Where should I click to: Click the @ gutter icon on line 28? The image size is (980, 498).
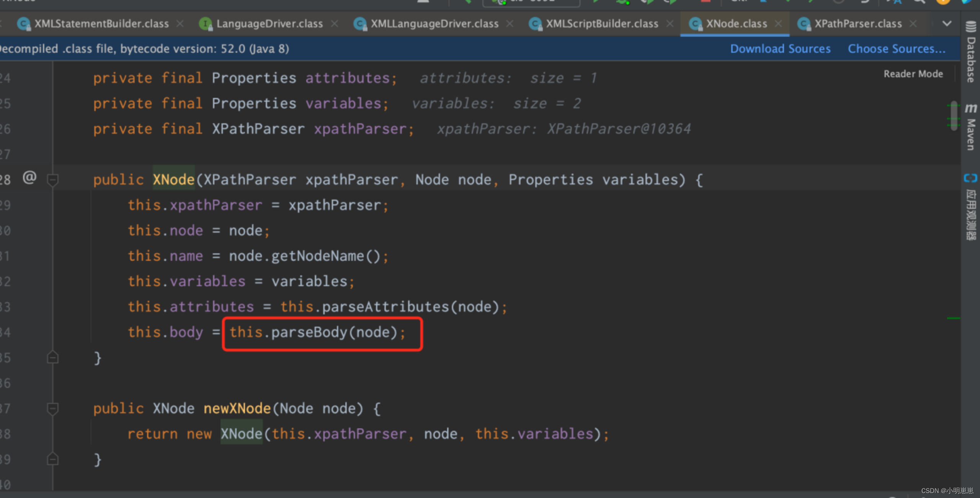(29, 177)
